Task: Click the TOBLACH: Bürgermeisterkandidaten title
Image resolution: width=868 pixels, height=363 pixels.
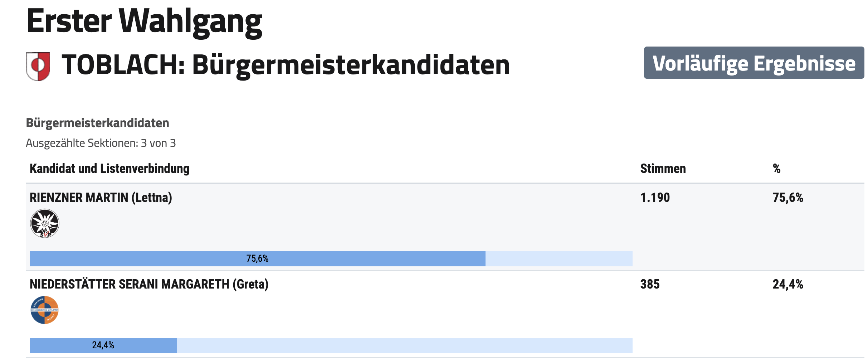Action: [x=286, y=65]
